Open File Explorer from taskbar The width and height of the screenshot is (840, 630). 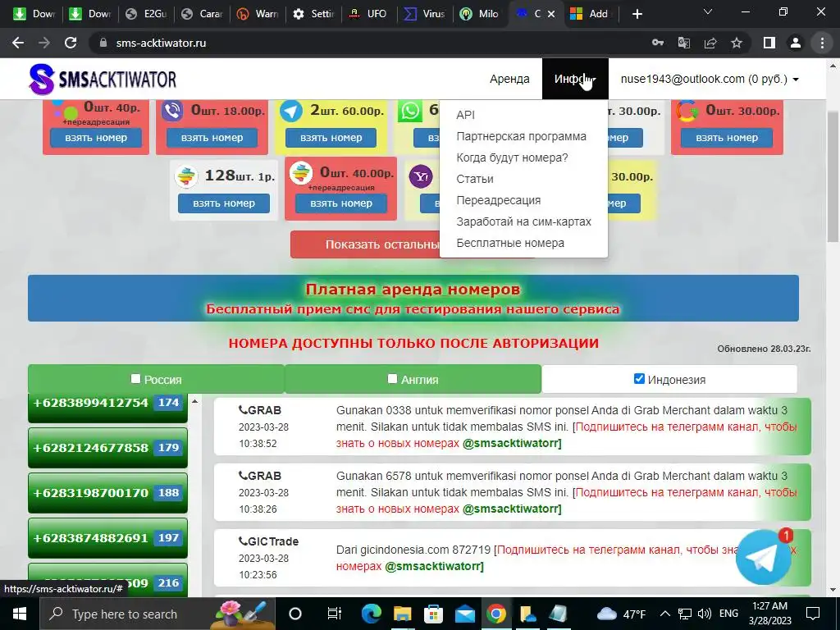402,614
